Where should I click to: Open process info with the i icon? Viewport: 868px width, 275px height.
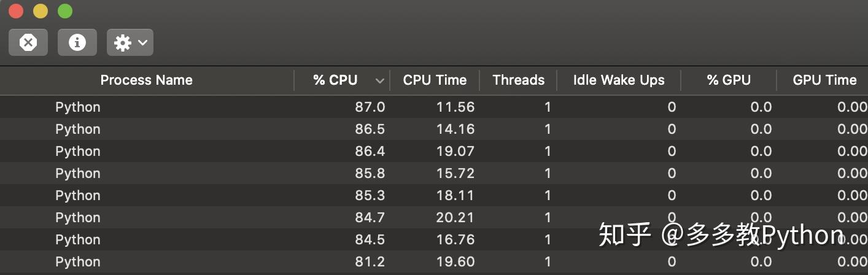click(77, 42)
